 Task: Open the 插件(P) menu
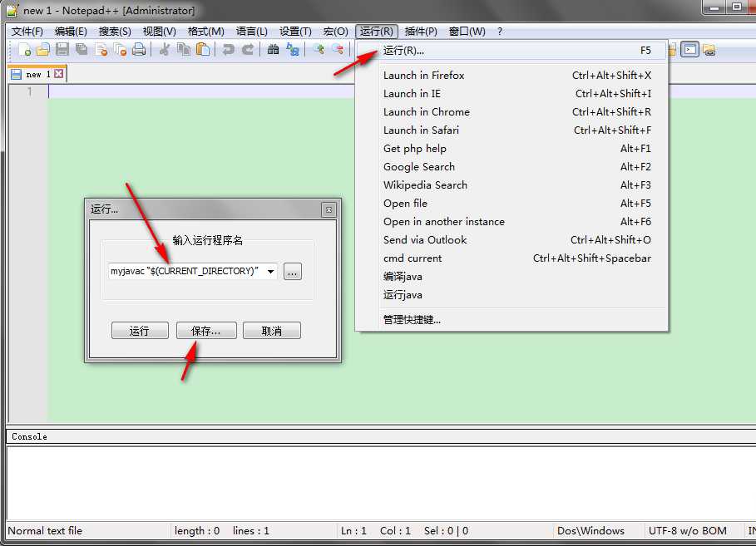coord(421,32)
